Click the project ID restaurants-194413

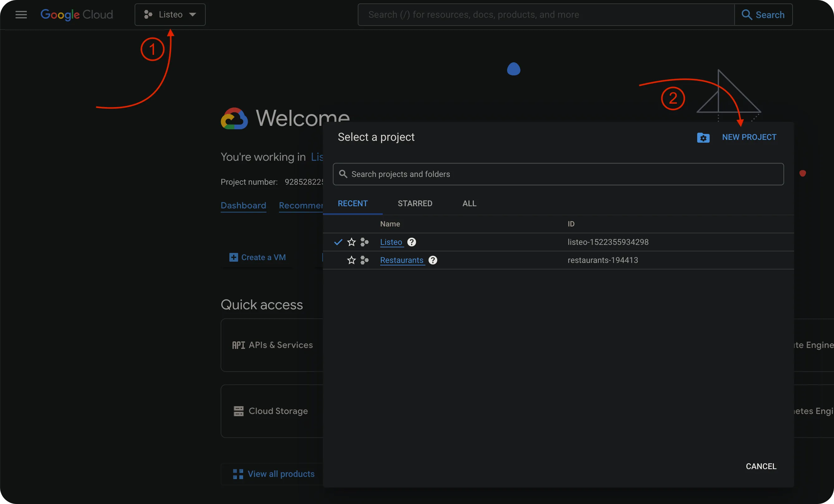[602, 260]
